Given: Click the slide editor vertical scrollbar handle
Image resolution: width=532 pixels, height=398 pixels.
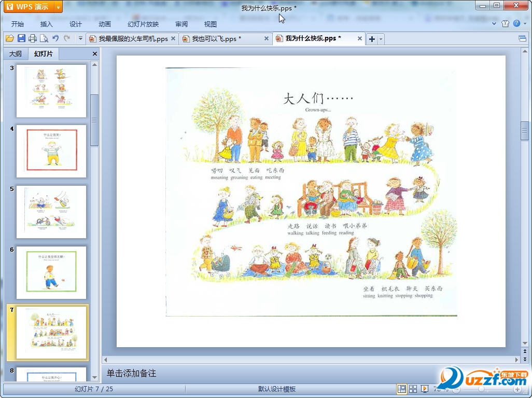Looking at the screenshot, I should (x=525, y=130).
